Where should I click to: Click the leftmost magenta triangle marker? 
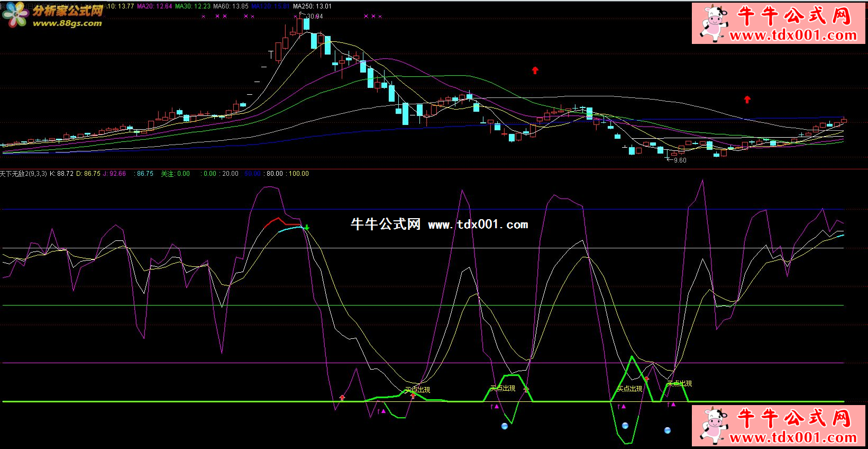pos(383,410)
